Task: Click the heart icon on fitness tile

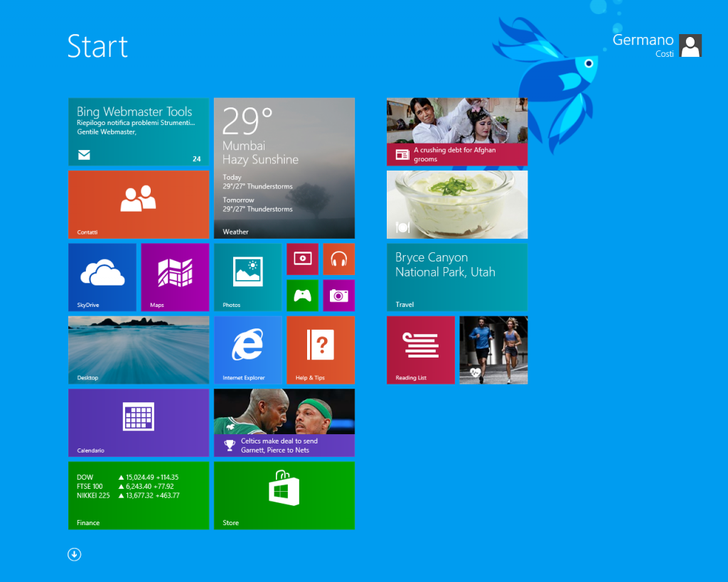Action: tap(475, 372)
